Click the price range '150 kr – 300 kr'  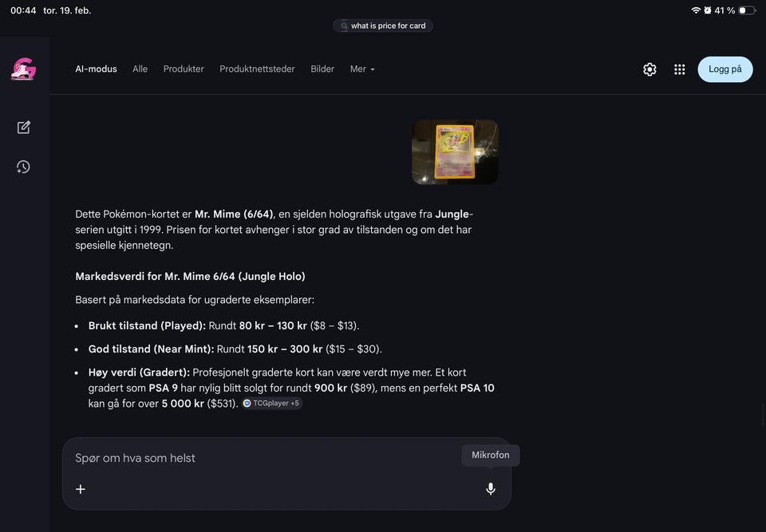coord(285,349)
